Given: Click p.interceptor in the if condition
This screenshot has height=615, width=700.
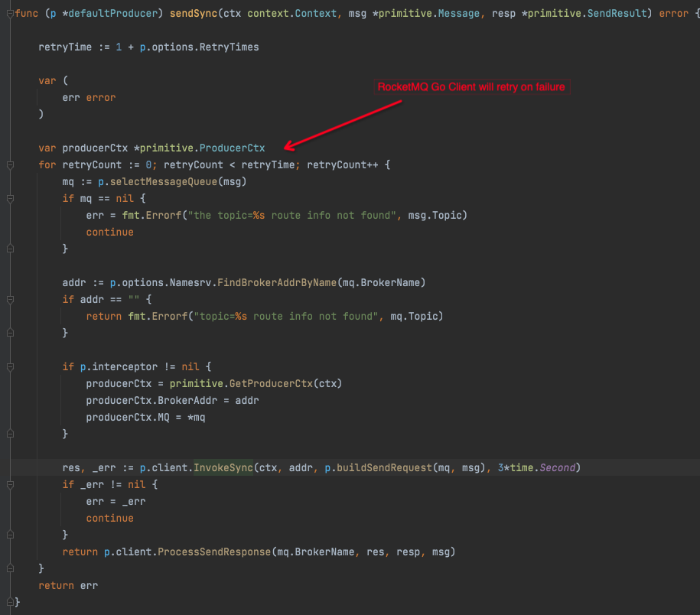Looking at the screenshot, I should (119, 367).
